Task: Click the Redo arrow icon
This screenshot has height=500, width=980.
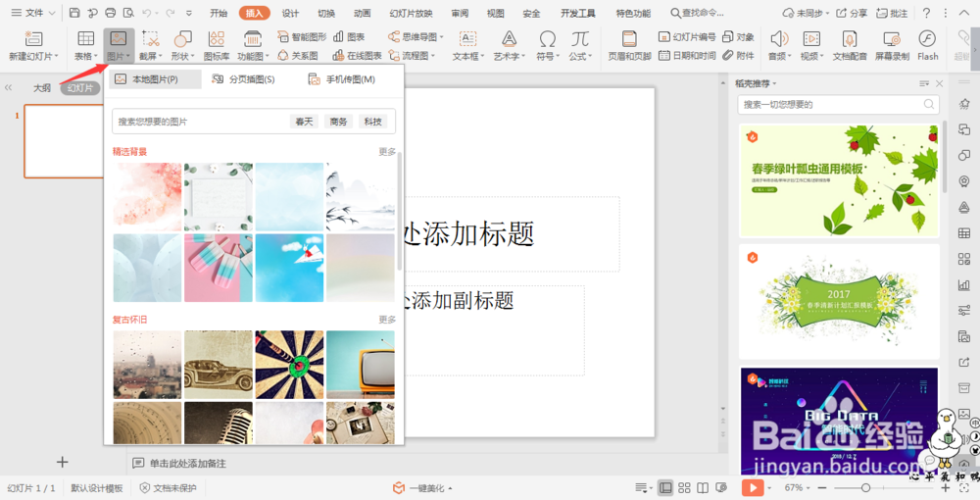Action: tap(170, 13)
